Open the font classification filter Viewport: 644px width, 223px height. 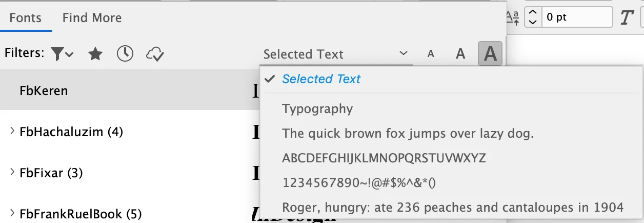tap(62, 53)
